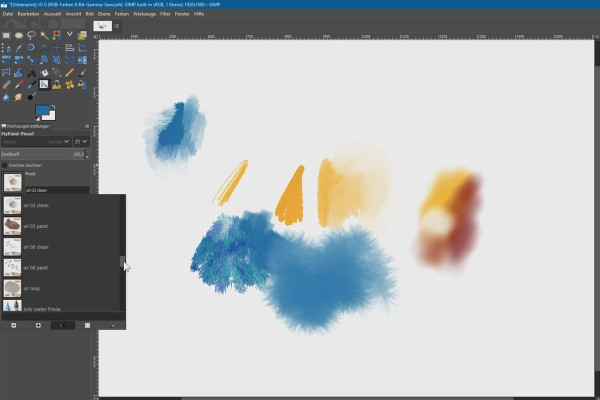Select the Pencil tool
This screenshot has width=600, height=400.
click(x=69, y=72)
